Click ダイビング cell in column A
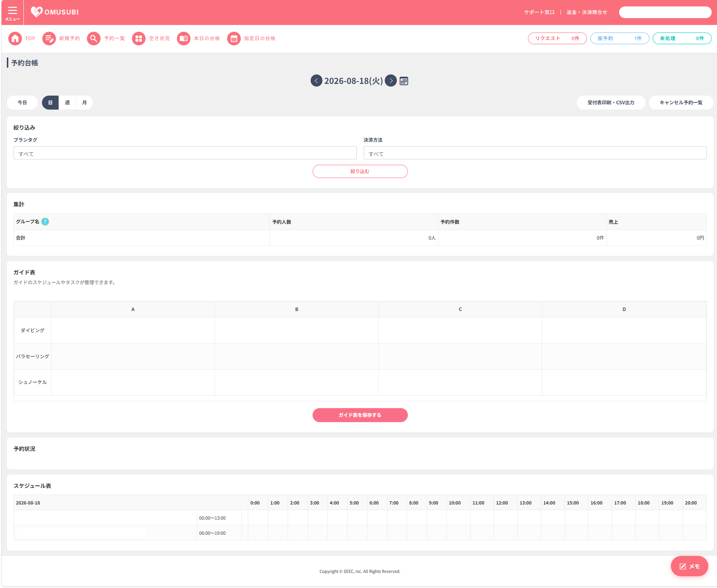 133,330
